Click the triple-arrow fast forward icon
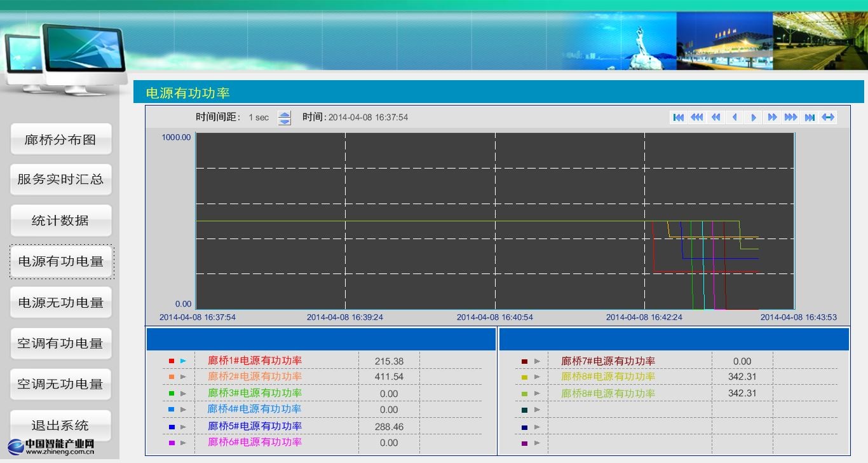Screen dimensions: 868x463 pos(790,118)
